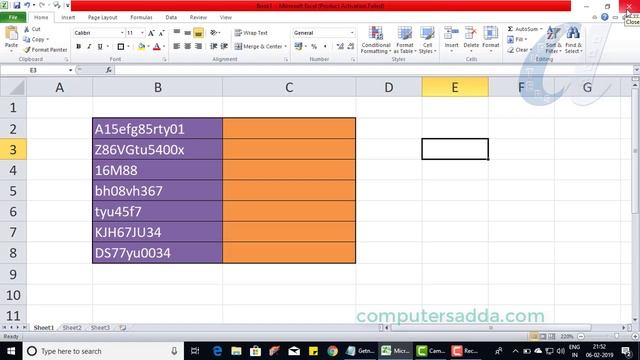Expand Format as Table gallery
640x360 pixels.
tap(405, 40)
